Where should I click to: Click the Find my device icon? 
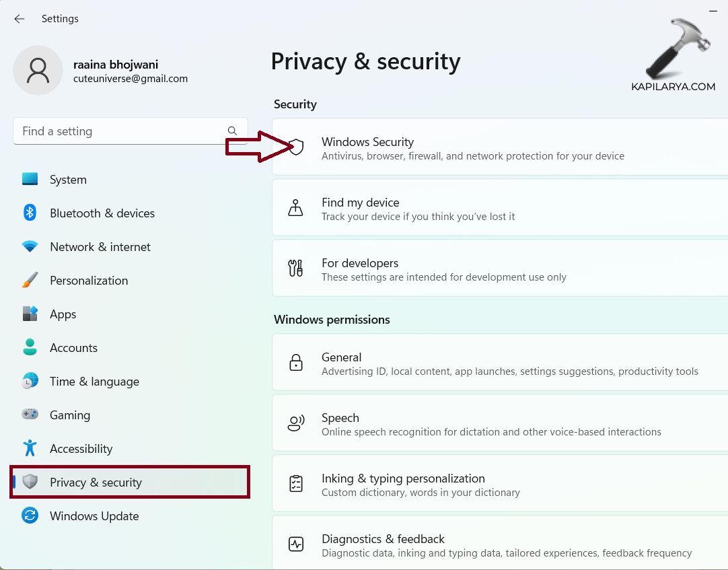(x=295, y=208)
